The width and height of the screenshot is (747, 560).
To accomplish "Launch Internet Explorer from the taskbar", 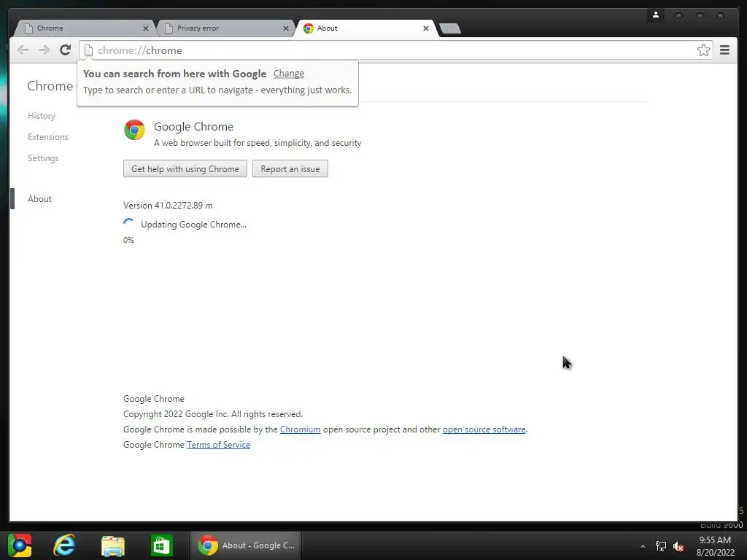I will coord(64,545).
